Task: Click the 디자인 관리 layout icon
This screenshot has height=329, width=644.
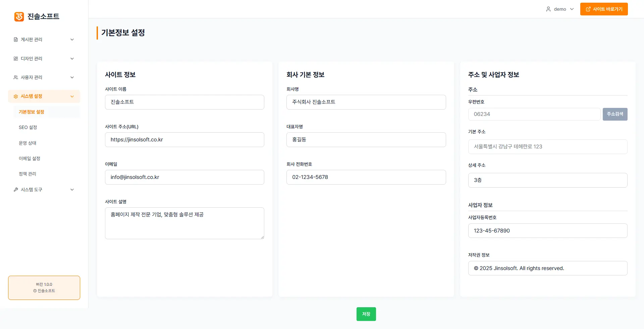Action: point(16,59)
